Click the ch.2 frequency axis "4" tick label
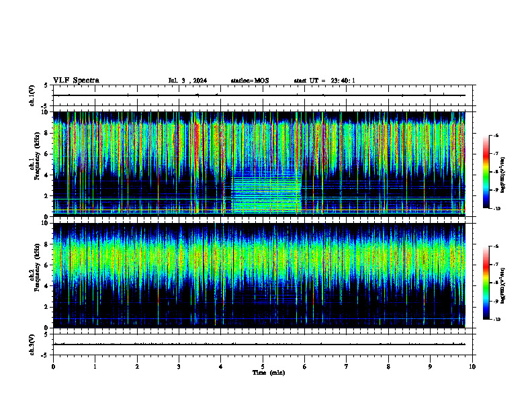This screenshot has height=411, width=532. tap(46, 286)
